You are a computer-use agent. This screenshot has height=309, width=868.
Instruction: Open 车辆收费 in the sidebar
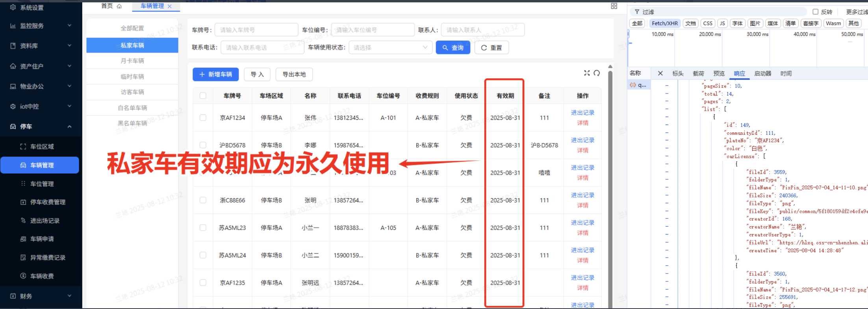point(42,276)
